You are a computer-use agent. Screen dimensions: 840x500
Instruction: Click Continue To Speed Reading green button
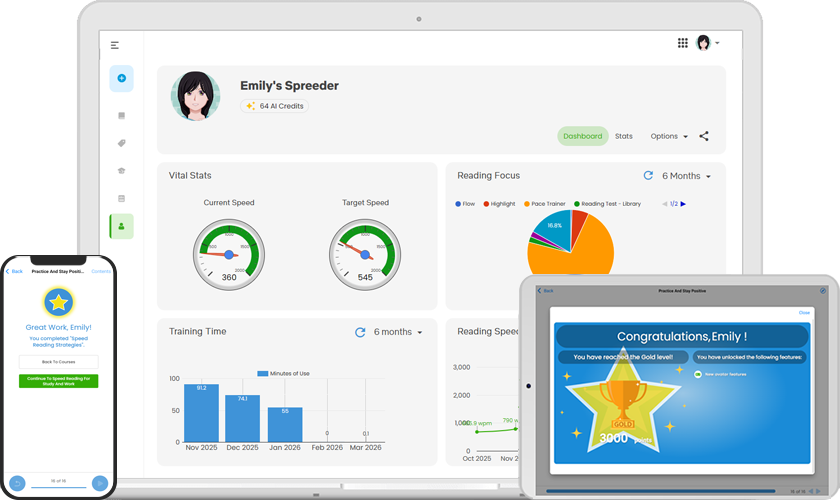pos(58,381)
